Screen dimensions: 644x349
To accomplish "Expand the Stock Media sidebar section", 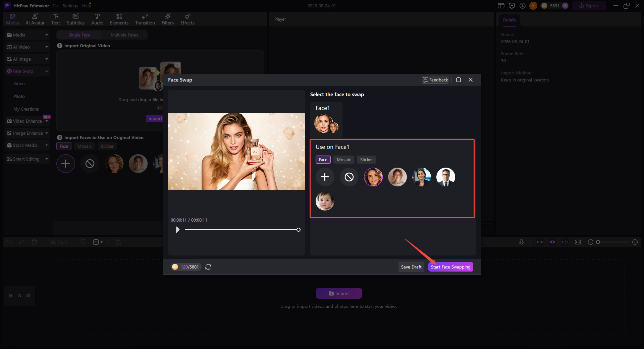I will tap(28, 145).
